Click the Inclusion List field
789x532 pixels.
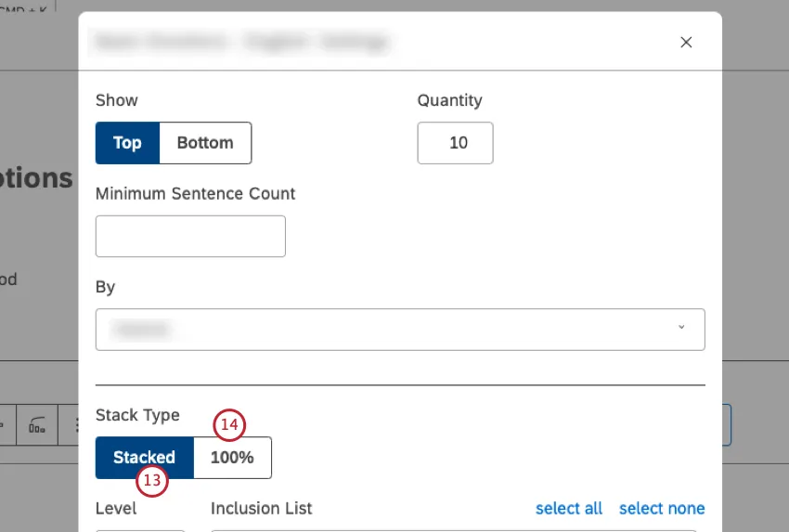coord(455,529)
